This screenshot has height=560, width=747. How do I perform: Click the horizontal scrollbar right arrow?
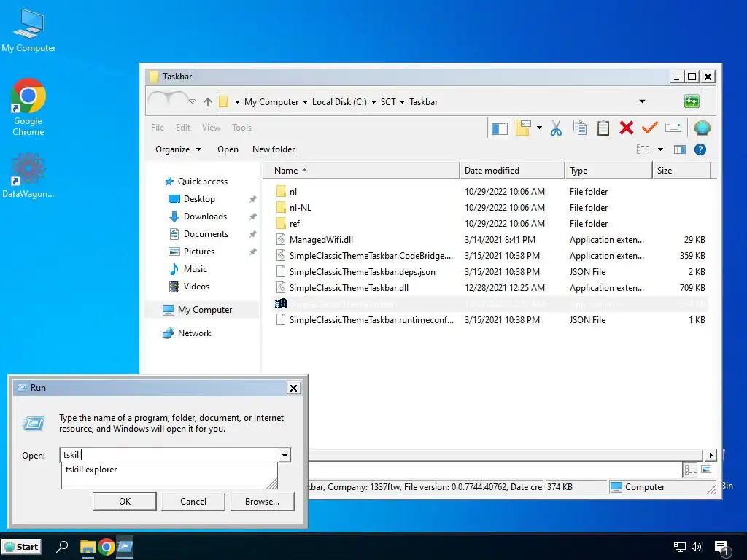[x=711, y=455]
